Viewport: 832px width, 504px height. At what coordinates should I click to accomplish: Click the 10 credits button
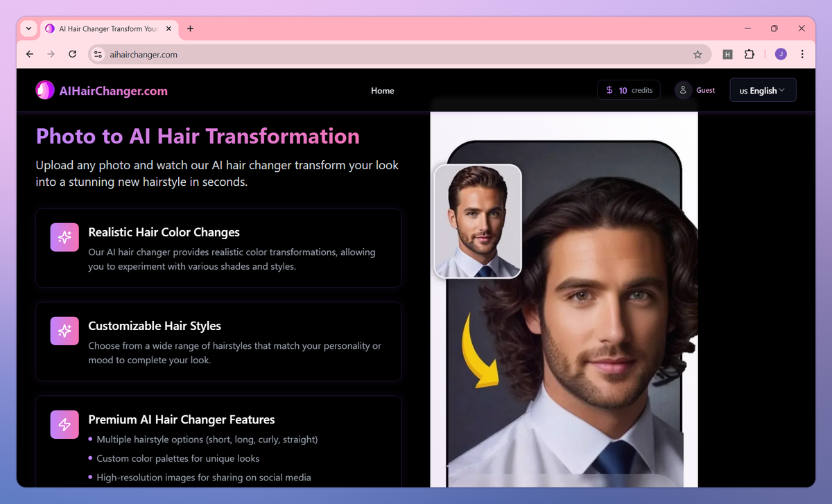(x=629, y=90)
